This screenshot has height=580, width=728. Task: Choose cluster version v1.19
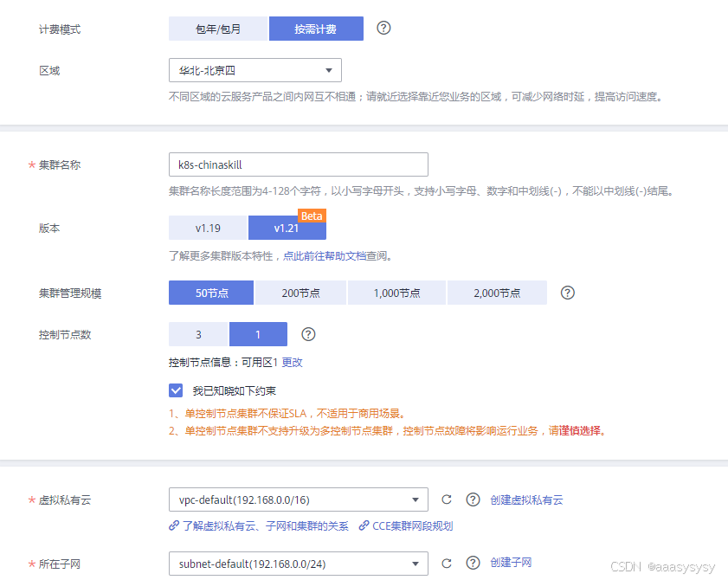(208, 228)
